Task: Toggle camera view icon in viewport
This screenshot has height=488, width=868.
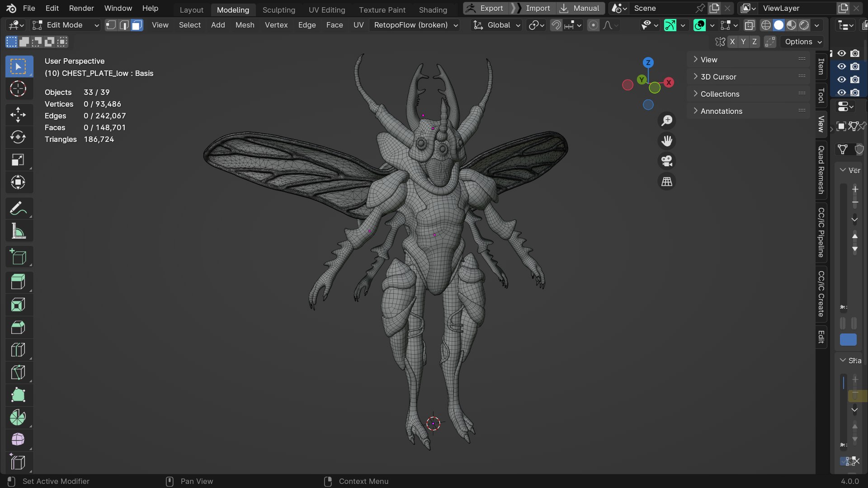Action: click(x=667, y=161)
